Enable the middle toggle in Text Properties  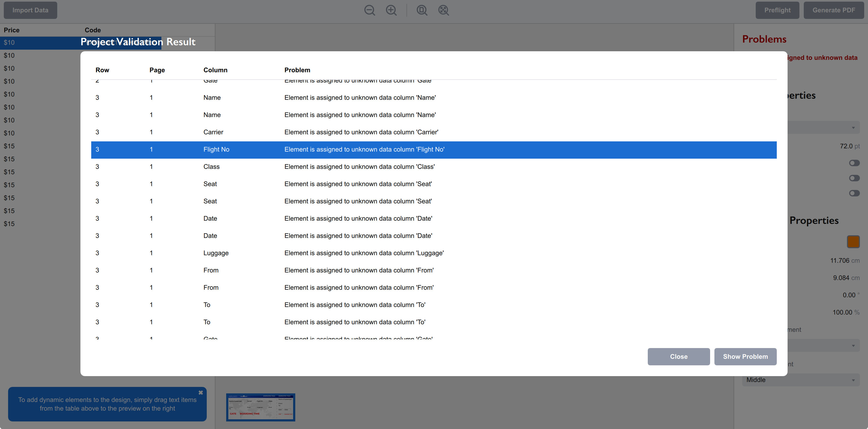tap(855, 178)
